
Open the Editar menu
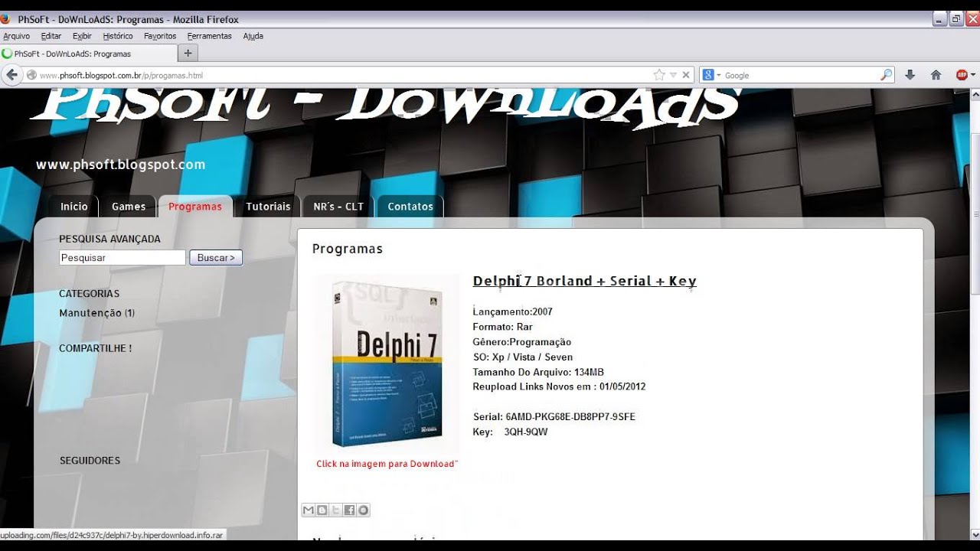click(51, 36)
